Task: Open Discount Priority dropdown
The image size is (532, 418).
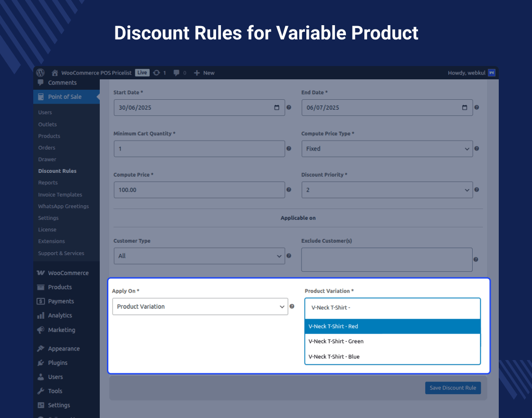Action: pyautogui.click(x=387, y=190)
